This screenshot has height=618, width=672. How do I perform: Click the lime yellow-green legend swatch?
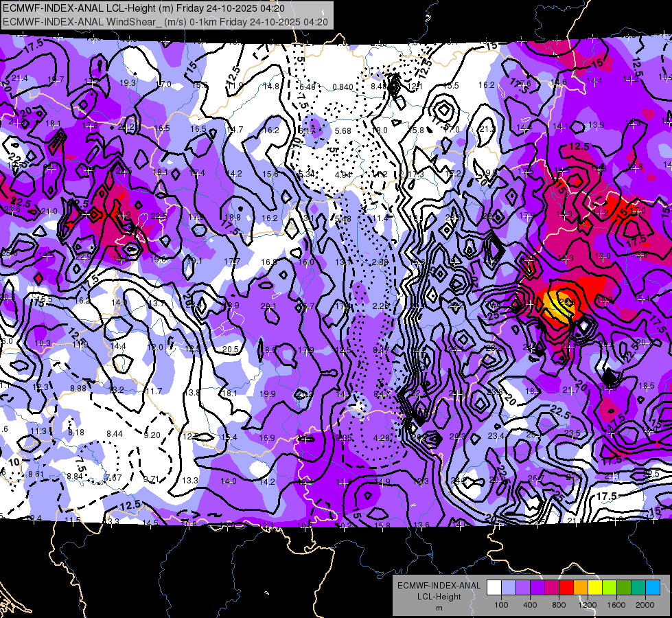click(x=610, y=588)
